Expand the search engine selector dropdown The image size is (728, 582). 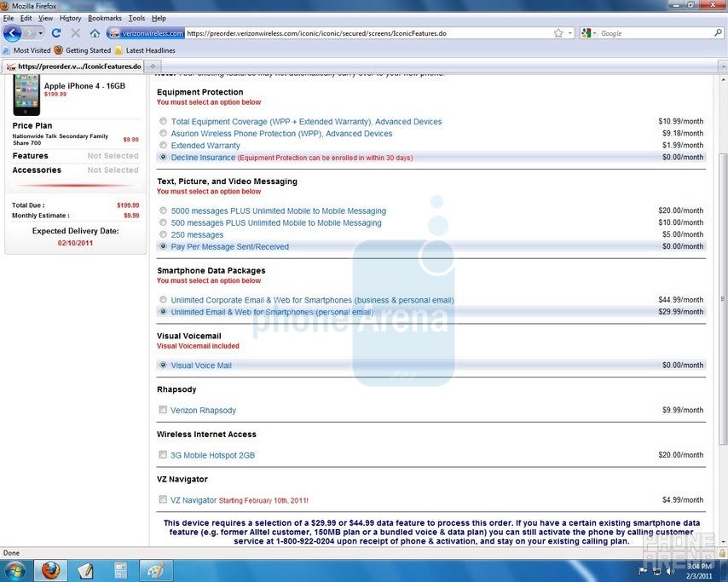point(594,33)
